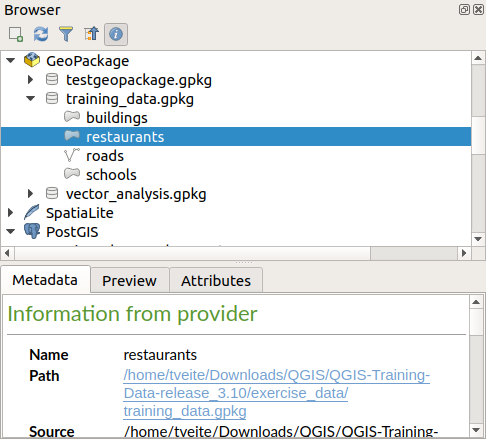Image resolution: width=486 pixels, height=439 pixels.
Task: Click the restaurants polygon layer icon
Action: click(72, 136)
